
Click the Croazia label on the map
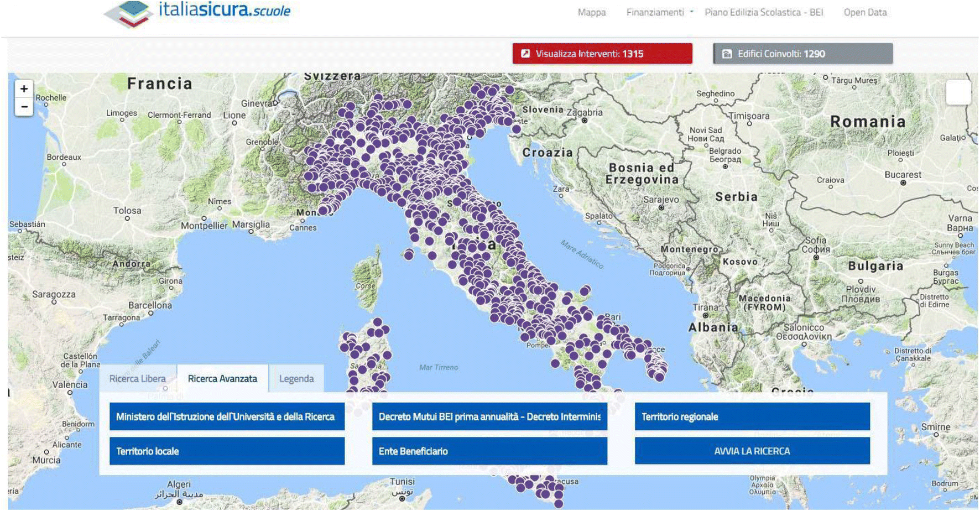click(x=548, y=153)
